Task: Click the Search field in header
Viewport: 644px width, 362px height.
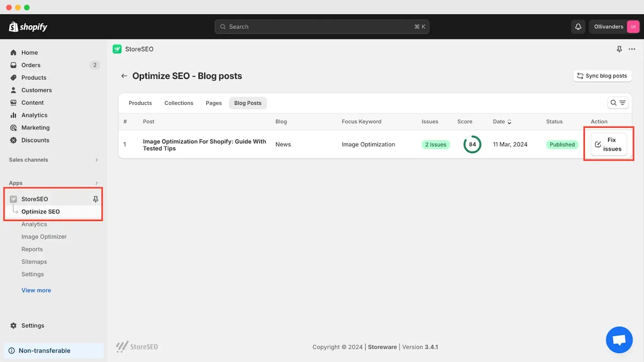Action: point(322,27)
